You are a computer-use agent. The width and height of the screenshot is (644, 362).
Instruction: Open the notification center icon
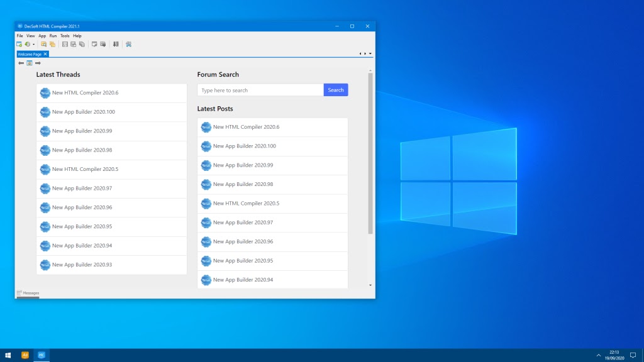tap(633, 356)
